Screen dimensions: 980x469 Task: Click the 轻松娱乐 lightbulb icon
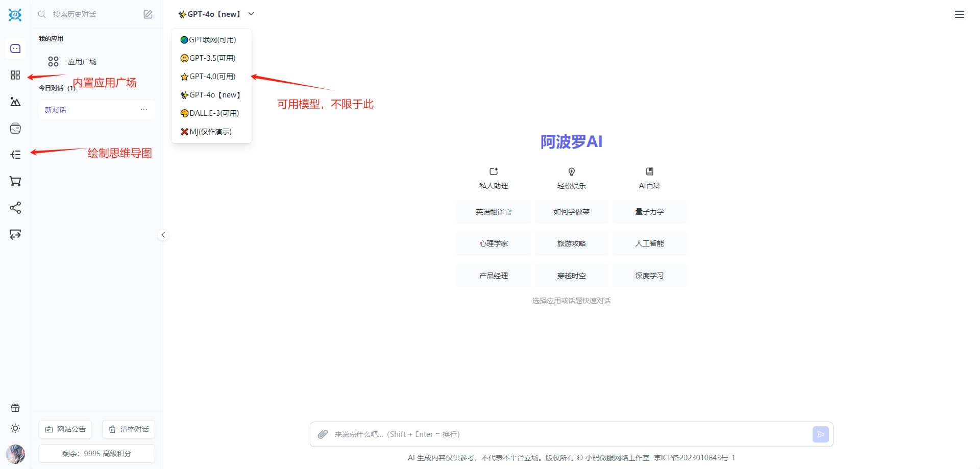point(572,171)
